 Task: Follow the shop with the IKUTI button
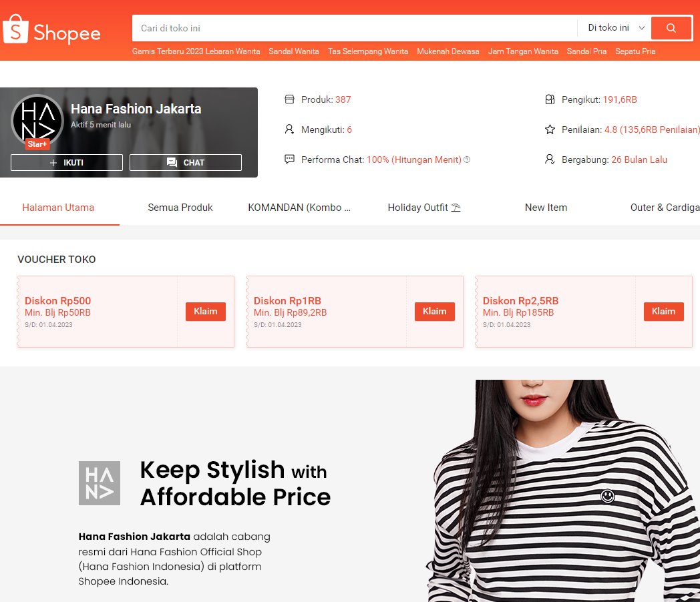67,163
